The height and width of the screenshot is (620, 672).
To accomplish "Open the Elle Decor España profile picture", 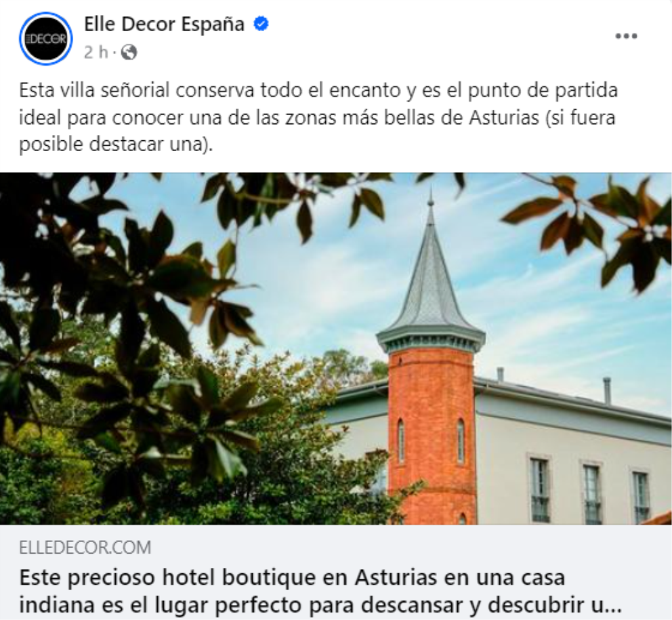I will pyautogui.click(x=46, y=39).
